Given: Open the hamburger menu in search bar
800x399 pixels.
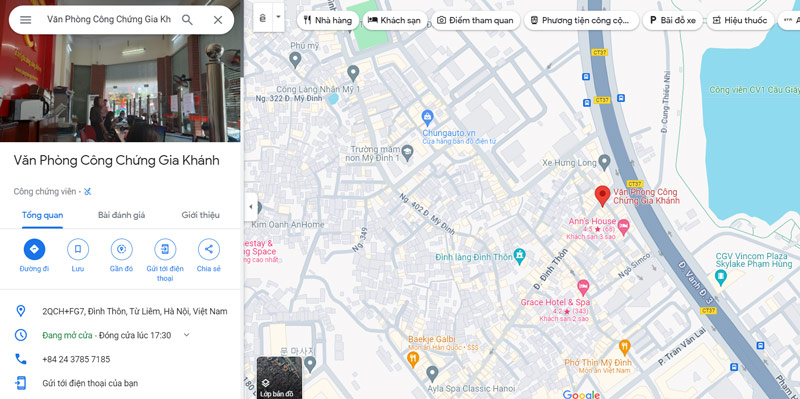Looking at the screenshot, I should tap(26, 20).
